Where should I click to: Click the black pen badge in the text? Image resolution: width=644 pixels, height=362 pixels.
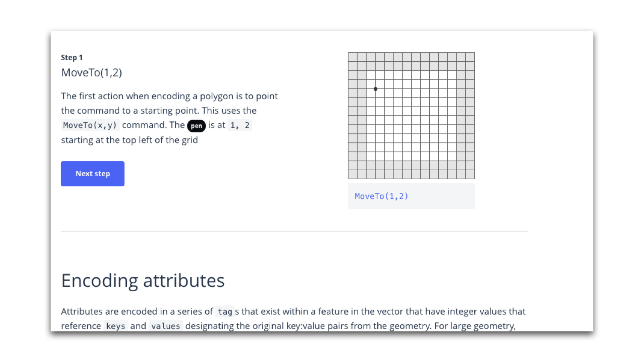197,126
